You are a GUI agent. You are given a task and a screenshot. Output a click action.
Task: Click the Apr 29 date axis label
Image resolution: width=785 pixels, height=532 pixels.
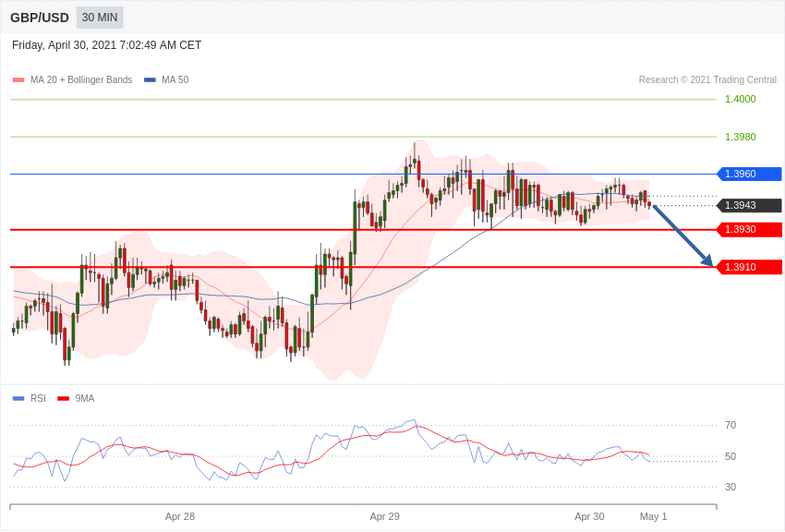tap(384, 516)
